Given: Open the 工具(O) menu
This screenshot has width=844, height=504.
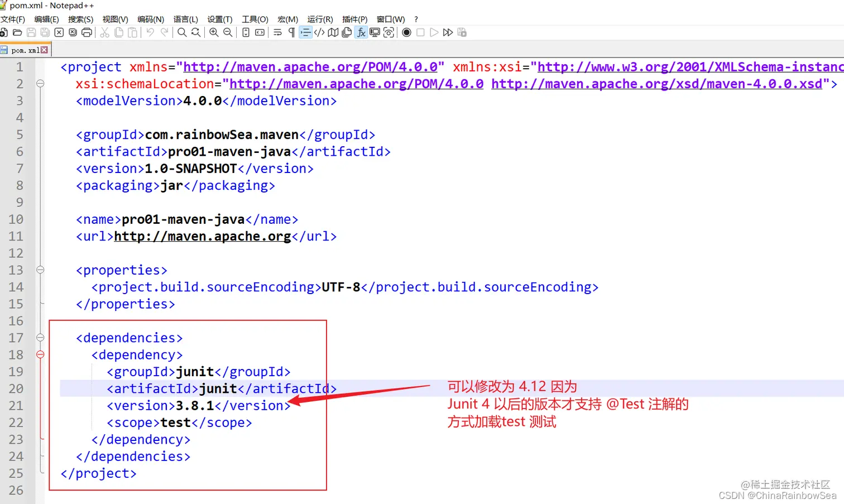Looking at the screenshot, I should point(255,19).
